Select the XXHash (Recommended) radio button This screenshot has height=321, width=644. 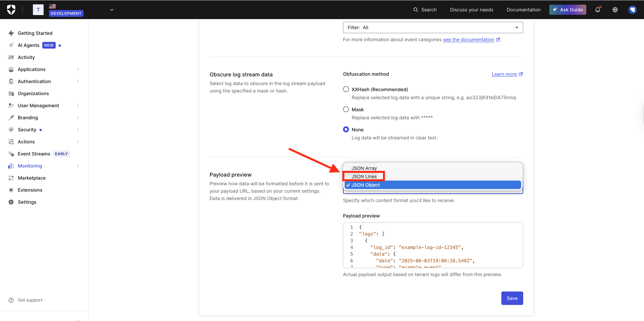coord(346,89)
